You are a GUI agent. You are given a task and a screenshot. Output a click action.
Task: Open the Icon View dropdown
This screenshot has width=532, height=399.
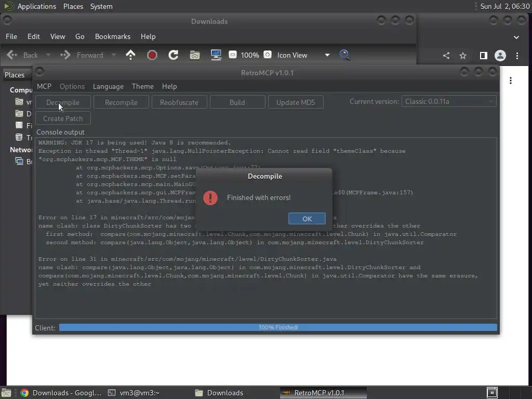(303, 55)
